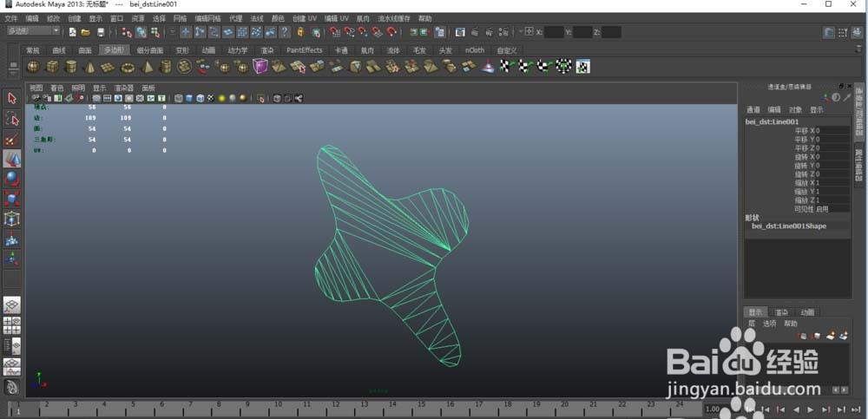
Task: Switch to the PaintEffects shelf tab
Action: coord(304,50)
